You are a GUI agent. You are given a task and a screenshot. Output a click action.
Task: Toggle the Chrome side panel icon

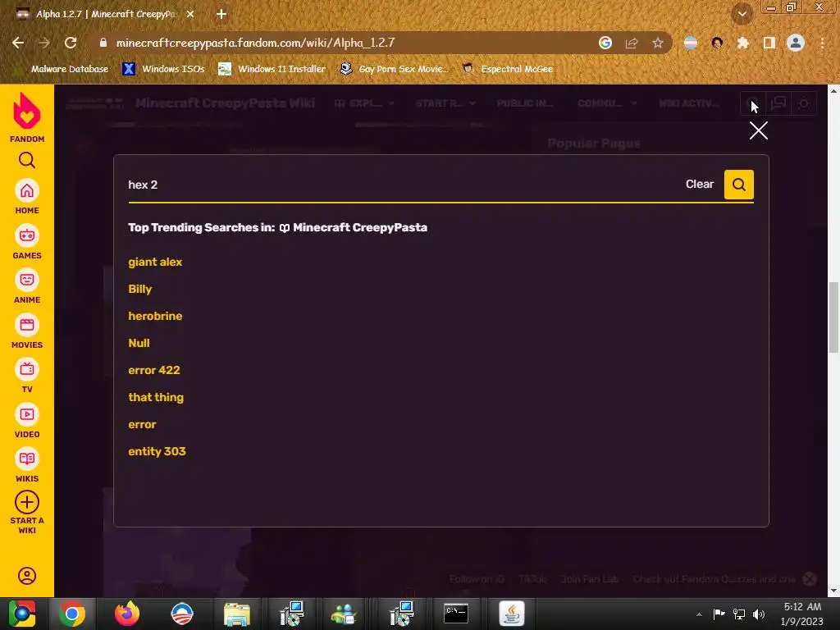[769, 43]
